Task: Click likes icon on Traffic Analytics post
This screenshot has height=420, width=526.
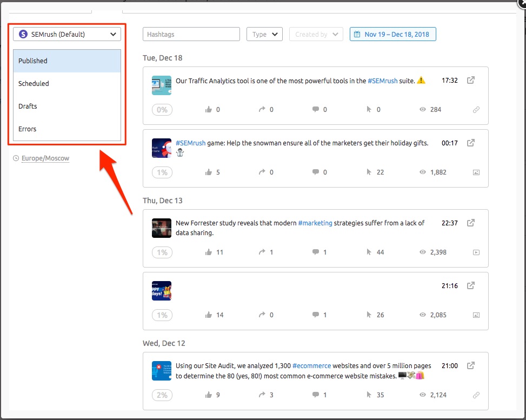Action: point(208,109)
